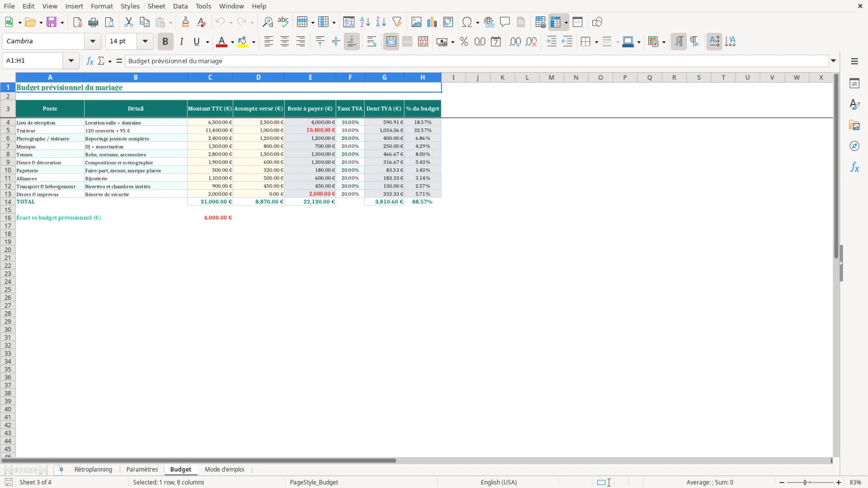Open borders dropdown arrow

point(596,42)
